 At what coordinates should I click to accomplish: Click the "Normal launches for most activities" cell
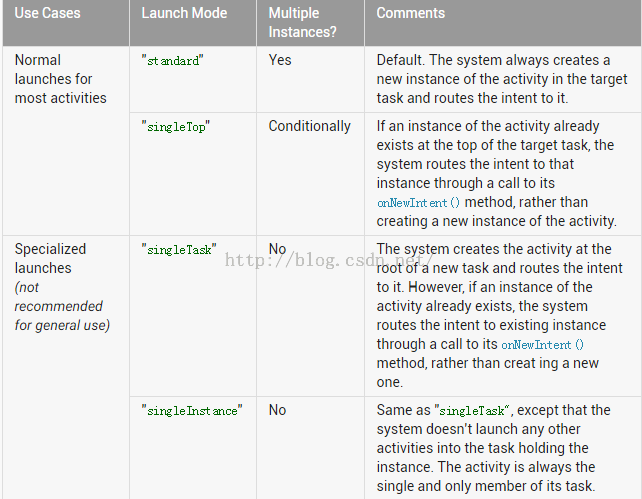point(60,79)
